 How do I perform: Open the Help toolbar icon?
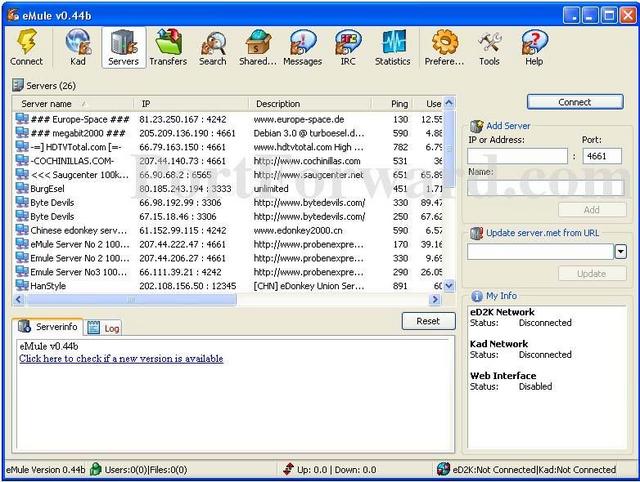534,47
